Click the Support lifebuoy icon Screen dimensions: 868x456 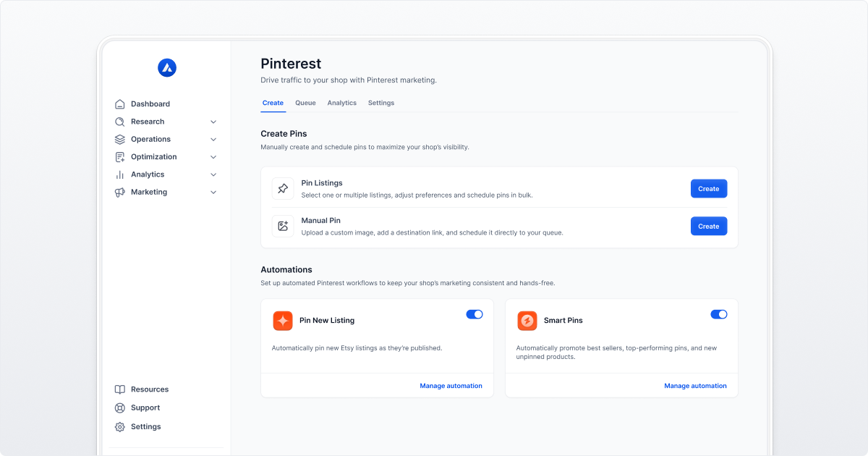(120, 408)
